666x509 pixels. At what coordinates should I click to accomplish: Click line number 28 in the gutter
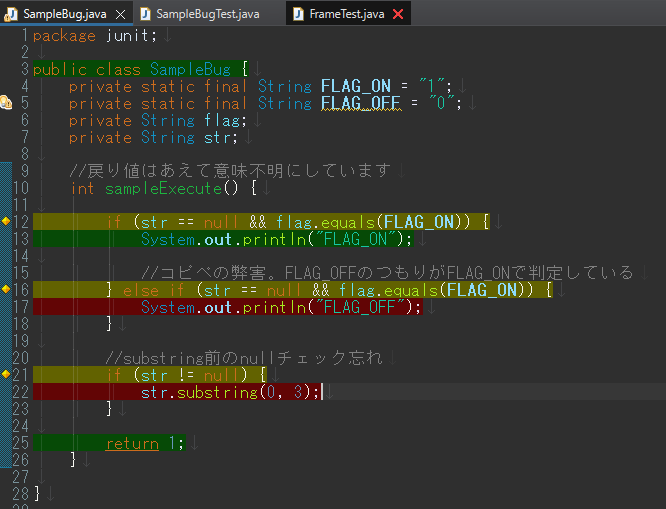pos(21,494)
